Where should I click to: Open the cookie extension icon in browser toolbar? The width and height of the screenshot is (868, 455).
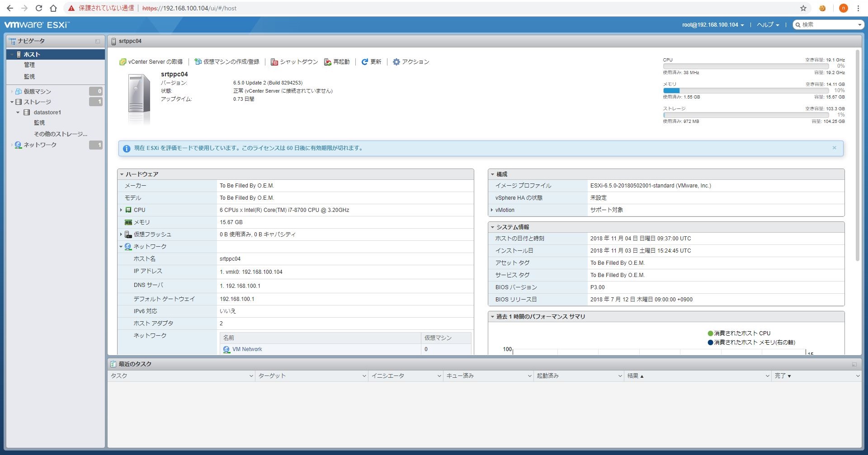(822, 8)
